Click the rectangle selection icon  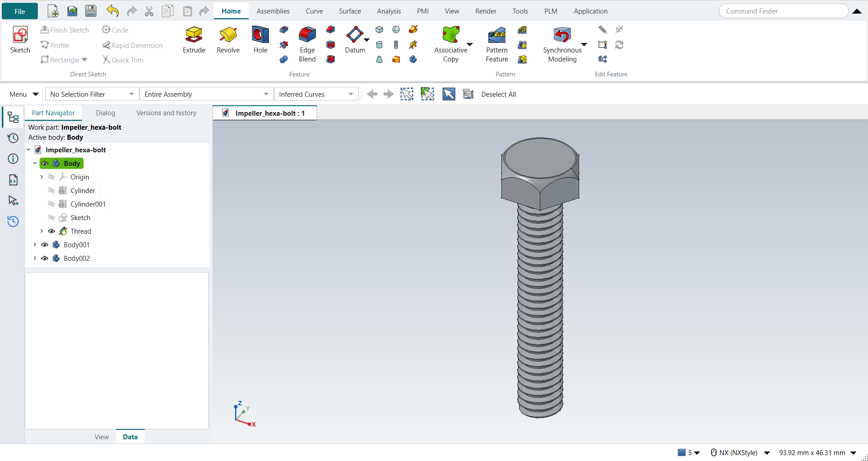tap(407, 94)
